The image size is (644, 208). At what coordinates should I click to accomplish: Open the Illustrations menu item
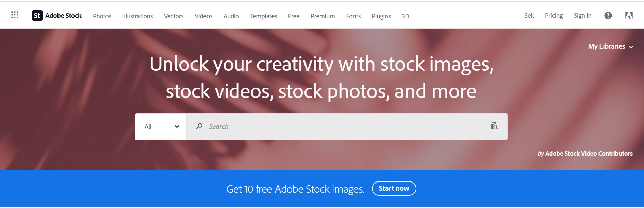(137, 16)
